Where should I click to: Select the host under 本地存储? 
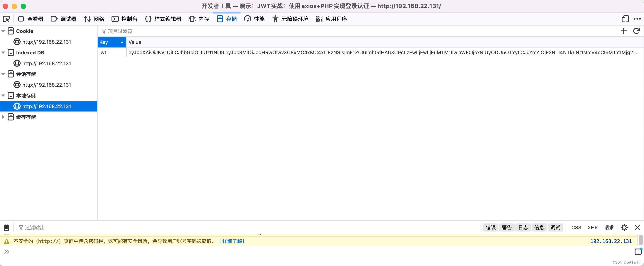pyautogui.click(x=49, y=106)
